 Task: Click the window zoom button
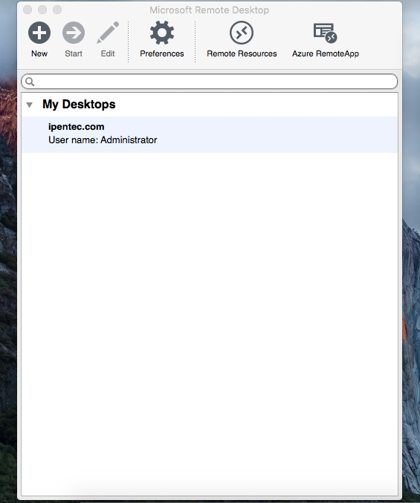(x=57, y=10)
